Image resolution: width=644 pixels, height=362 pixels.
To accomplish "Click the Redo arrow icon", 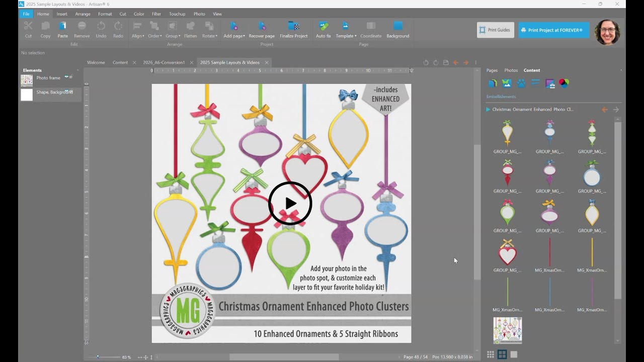I will (118, 26).
